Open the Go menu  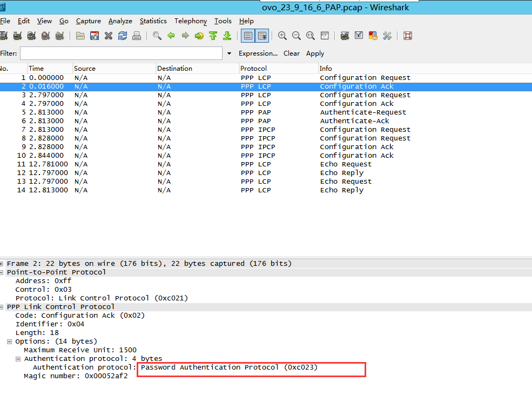point(64,21)
